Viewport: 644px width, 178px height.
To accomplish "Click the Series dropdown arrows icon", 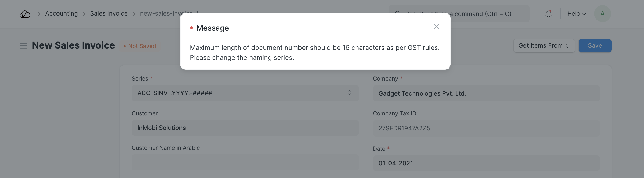I will [349, 93].
